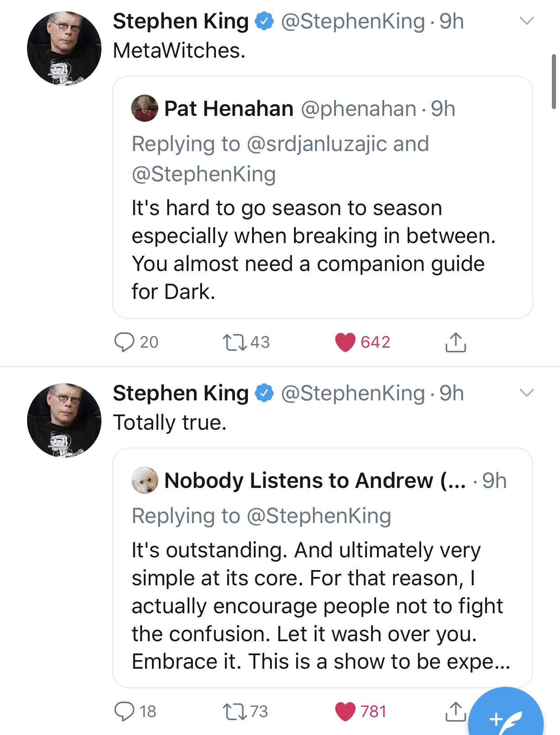
Task: Open the @srdjanluzajic mention
Action: pos(317,144)
